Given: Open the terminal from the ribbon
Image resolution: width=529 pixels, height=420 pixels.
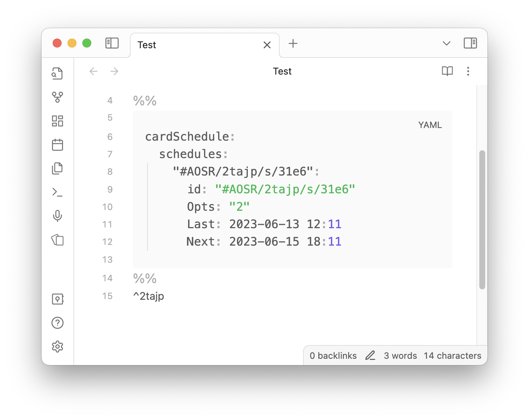Looking at the screenshot, I should pyautogui.click(x=57, y=192).
